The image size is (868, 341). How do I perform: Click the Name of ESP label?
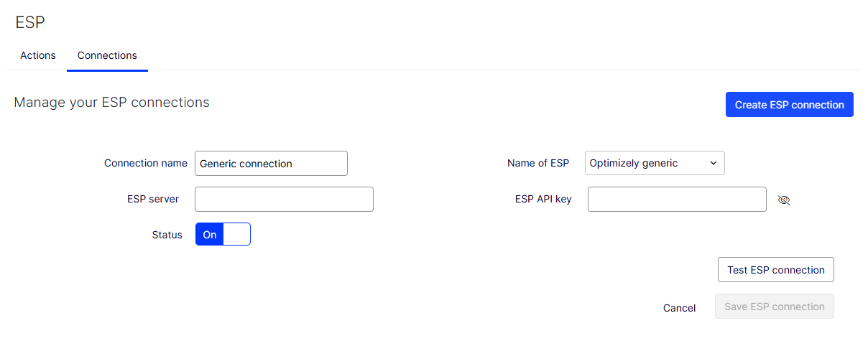tap(537, 163)
